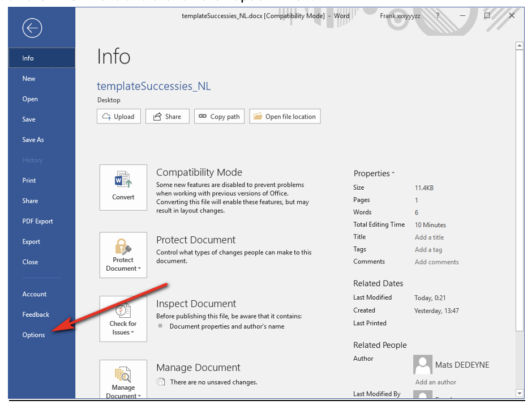Screen dimensions: 532x409
Task: Go to the Account page
Action: [x=35, y=294]
